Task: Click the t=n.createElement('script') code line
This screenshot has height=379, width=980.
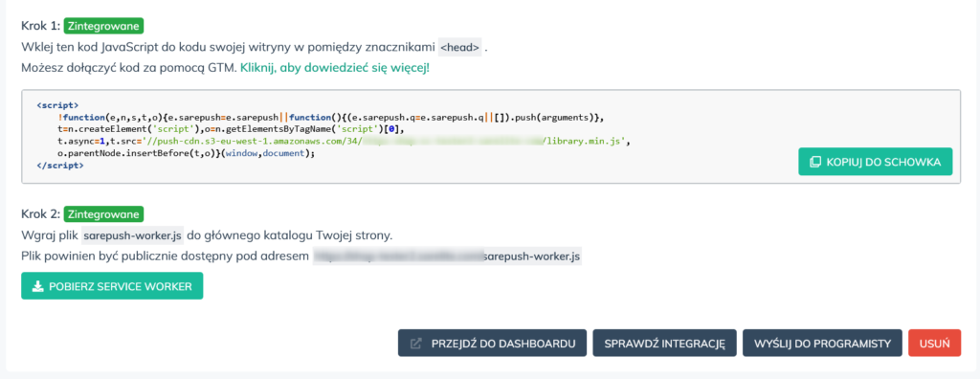Action: [x=232, y=129]
